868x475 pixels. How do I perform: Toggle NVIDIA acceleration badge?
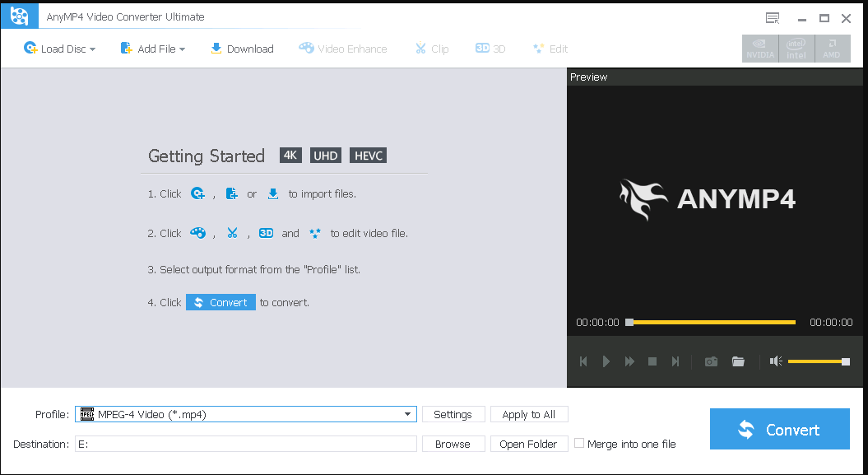760,49
